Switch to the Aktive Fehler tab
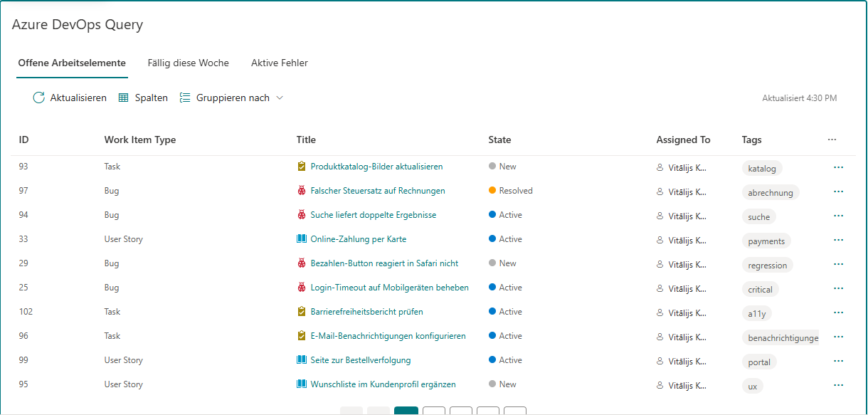868x415 pixels. [280, 63]
